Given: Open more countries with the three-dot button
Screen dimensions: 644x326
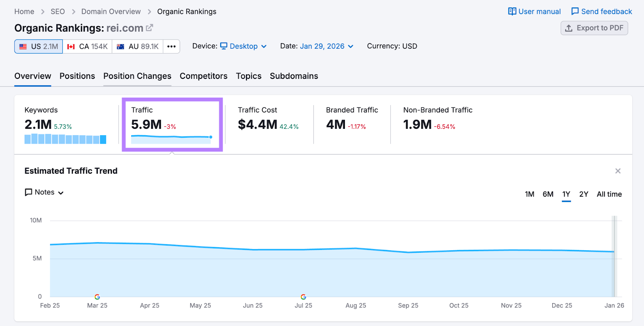Looking at the screenshot, I should pos(171,47).
